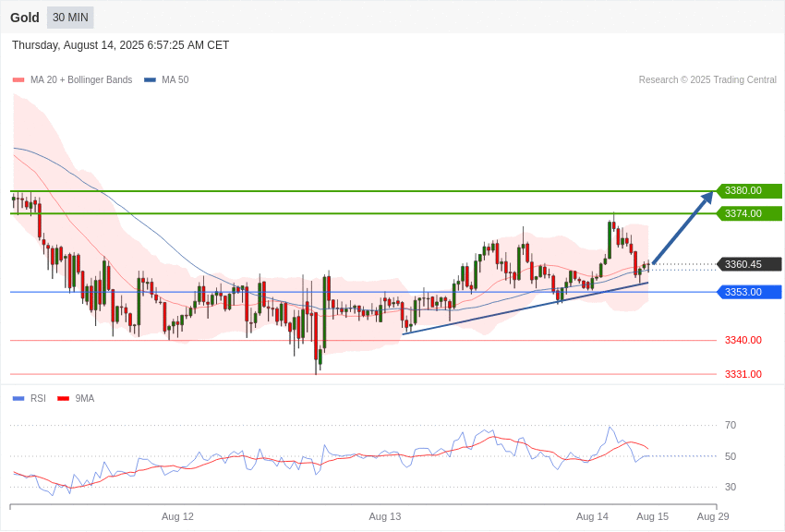Click the RSI 50 level label

(731, 456)
